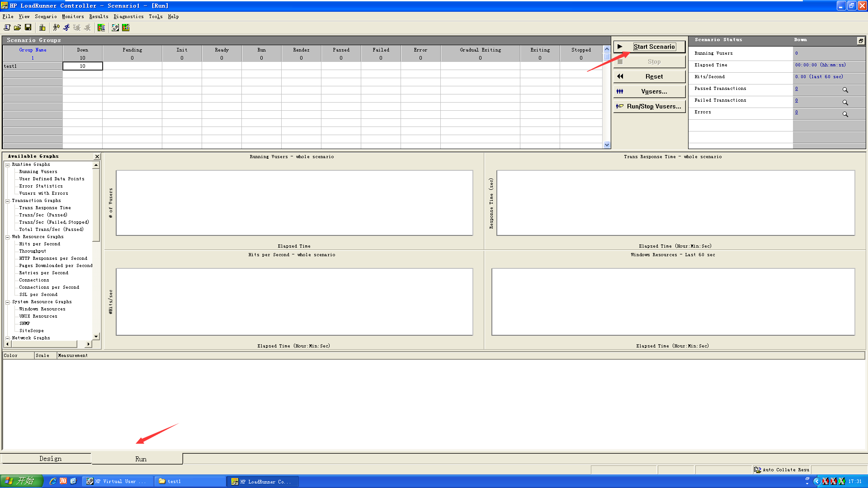Select Running Vusers in the graph tree
868x488 pixels.
pyautogui.click(x=38, y=172)
